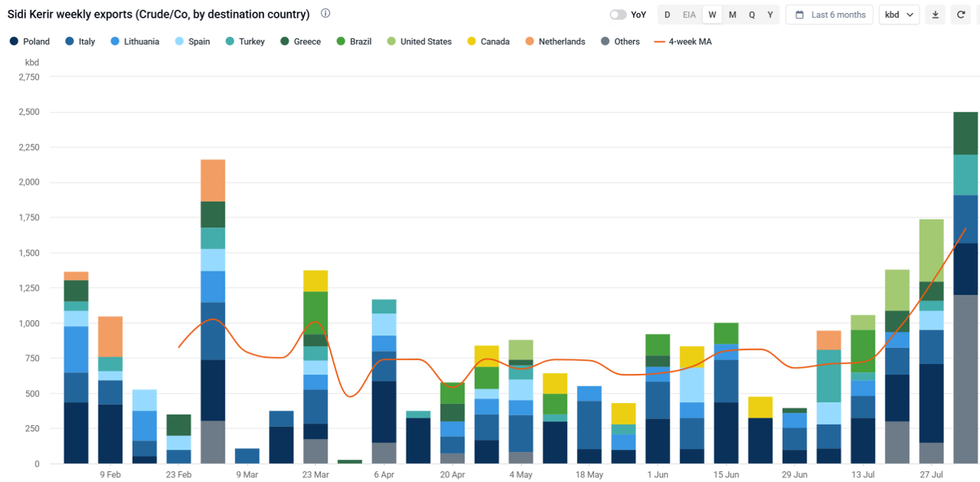The height and width of the screenshot is (482, 980).
Task: Click the 13 Jul axis label
Action: (863, 475)
